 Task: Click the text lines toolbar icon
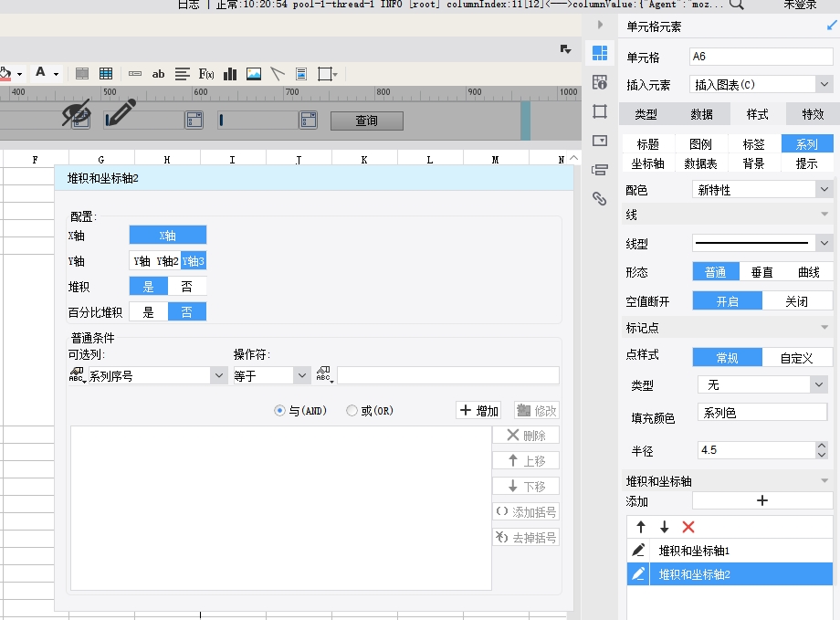[x=182, y=74]
